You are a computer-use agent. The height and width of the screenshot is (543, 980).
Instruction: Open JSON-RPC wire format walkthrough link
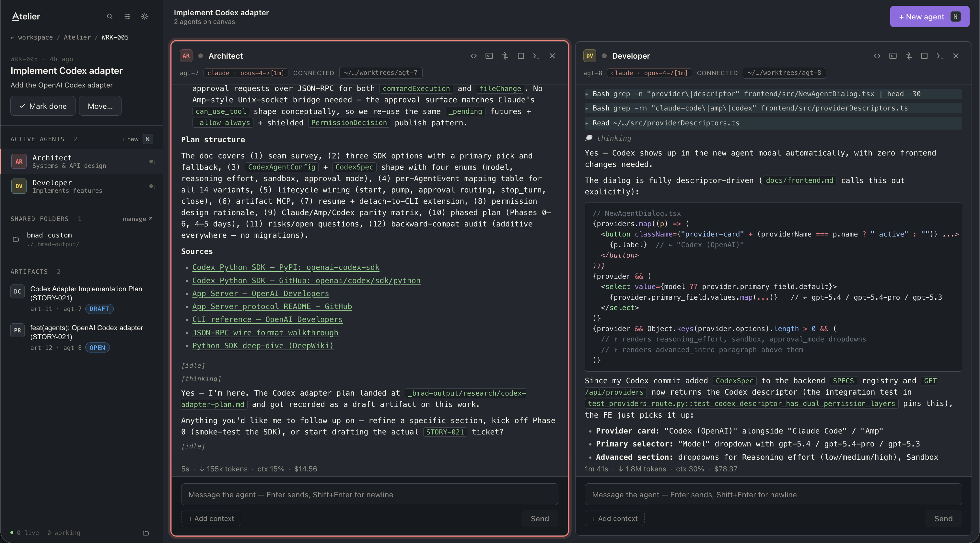pyautogui.click(x=265, y=333)
